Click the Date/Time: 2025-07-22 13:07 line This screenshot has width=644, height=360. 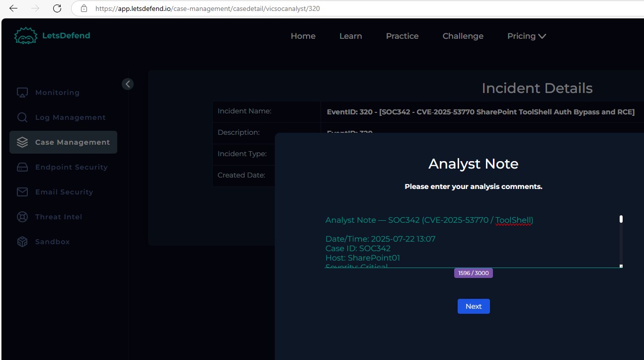[x=381, y=239]
